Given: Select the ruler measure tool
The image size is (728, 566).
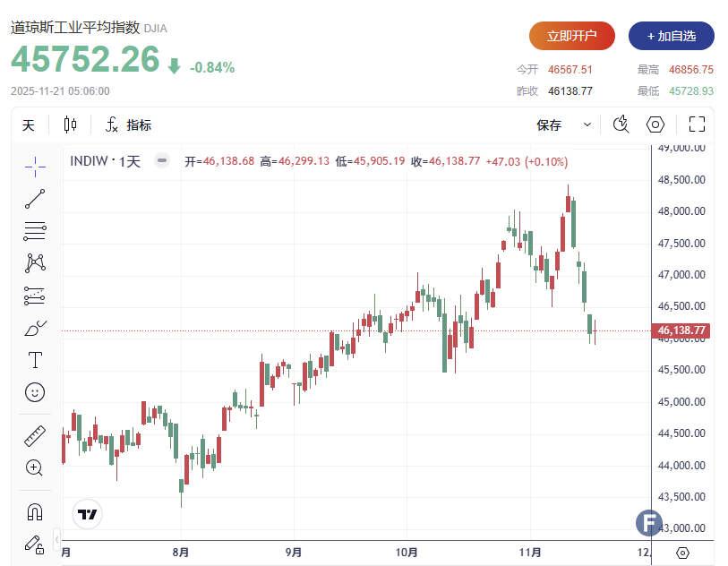Looking at the screenshot, I should 35,436.
